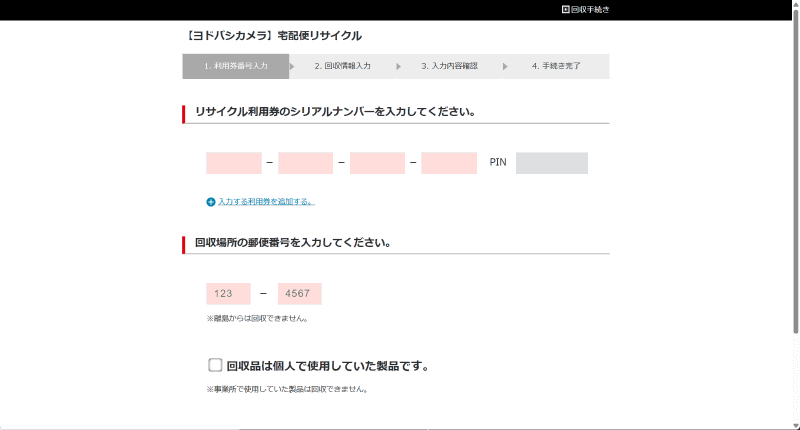The height and width of the screenshot is (430, 800).
Task: Click the square icon beside 回収手続き
Action: [x=565, y=9]
